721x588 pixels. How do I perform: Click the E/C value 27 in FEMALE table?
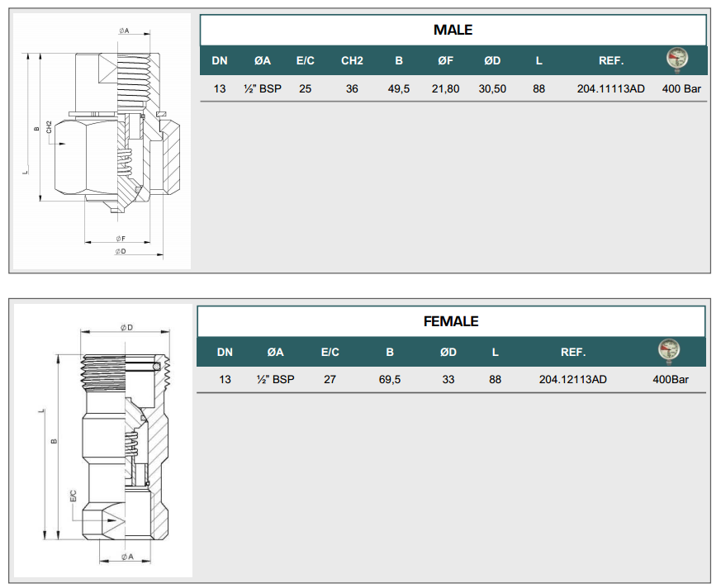point(330,379)
